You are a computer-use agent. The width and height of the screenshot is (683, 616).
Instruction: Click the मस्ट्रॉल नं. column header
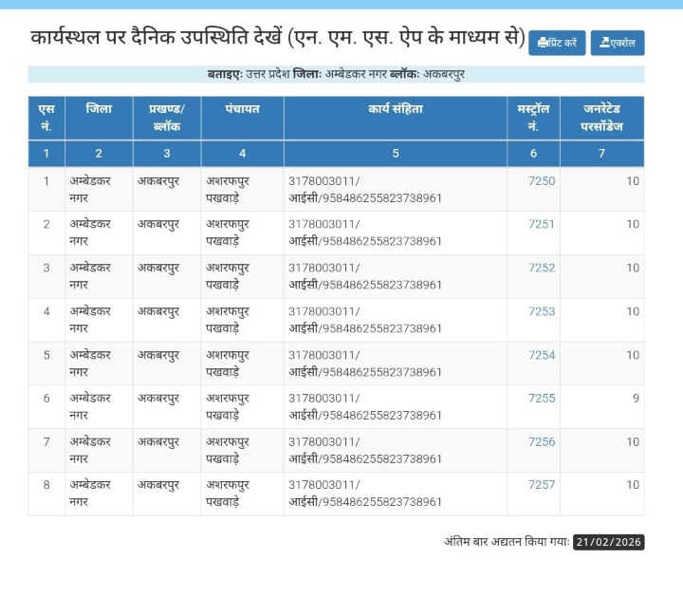click(x=533, y=118)
